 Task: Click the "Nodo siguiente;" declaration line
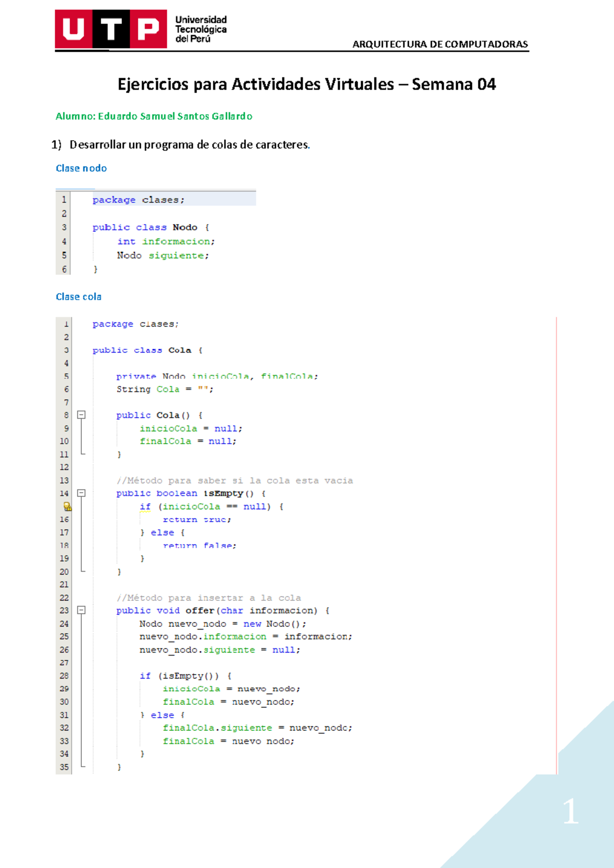[163, 255]
